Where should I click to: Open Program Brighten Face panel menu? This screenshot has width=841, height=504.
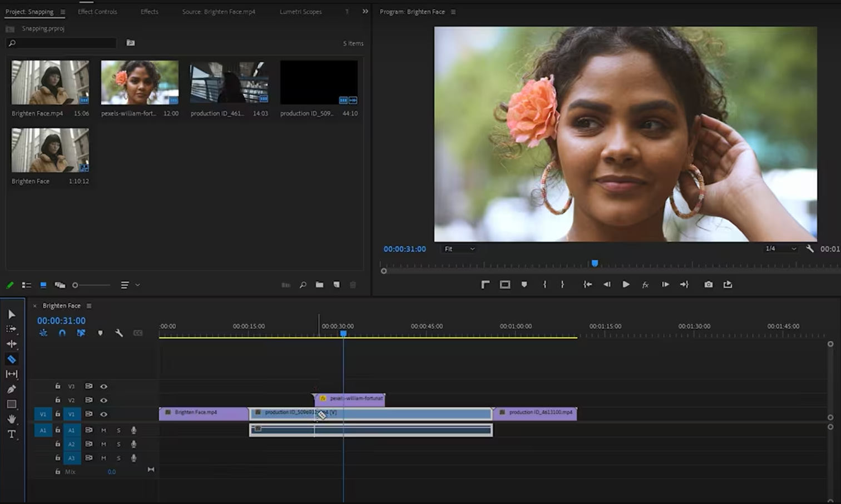(453, 12)
